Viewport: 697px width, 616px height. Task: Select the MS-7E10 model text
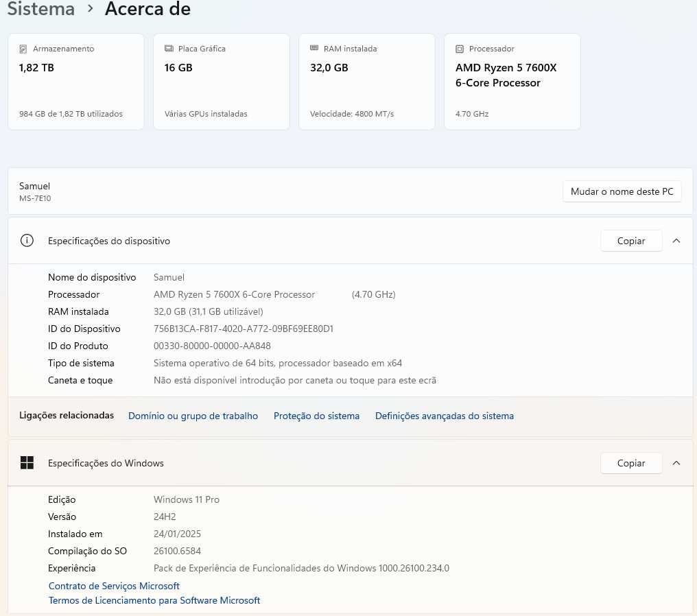pos(35,198)
